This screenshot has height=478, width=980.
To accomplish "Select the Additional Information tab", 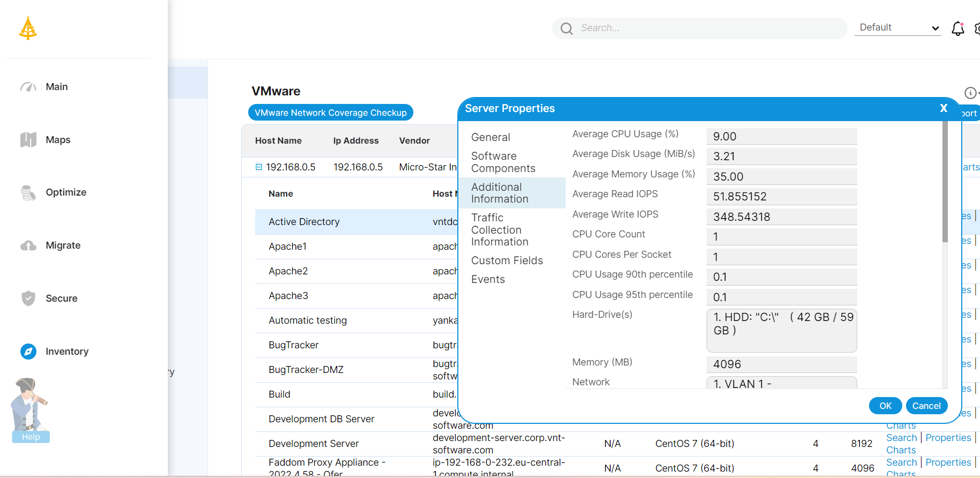I will (x=512, y=193).
